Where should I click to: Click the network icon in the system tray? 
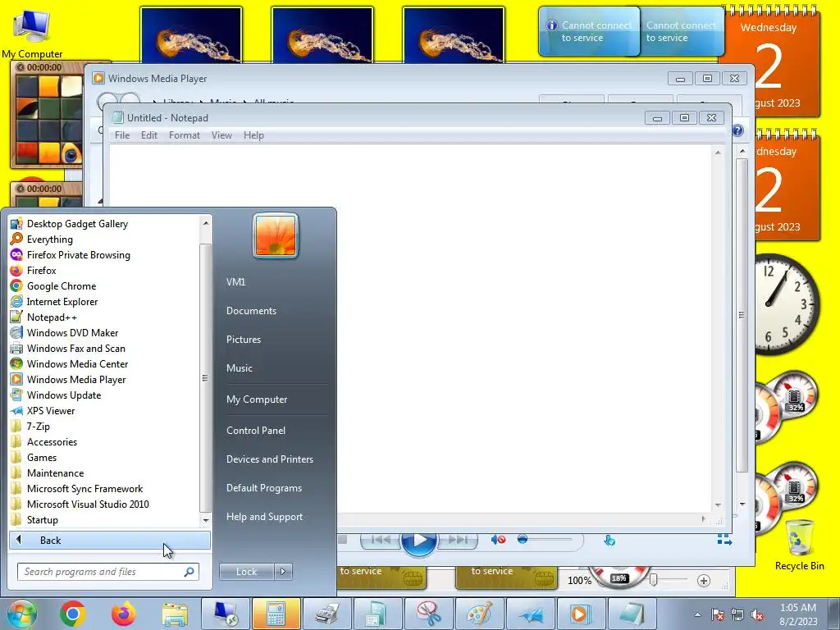pyautogui.click(x=737, y=615)
